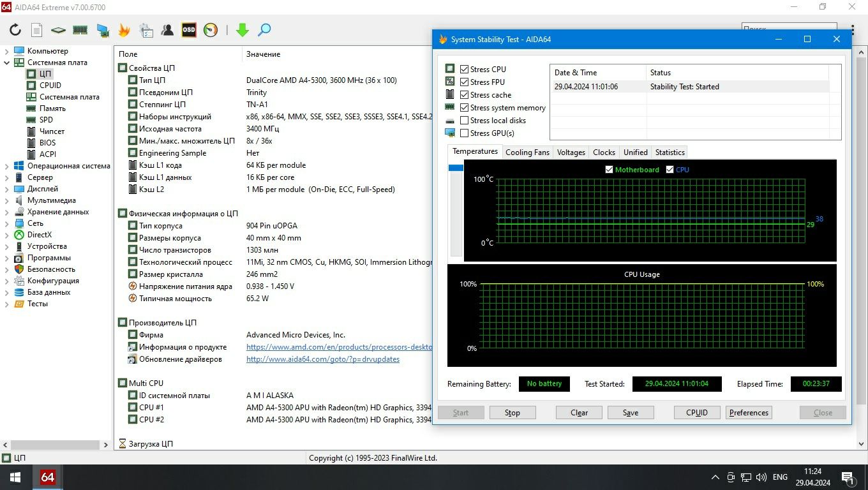Enable Stress local disks checkbox
The width and height of the screenshot is (868, 490).
click(x=464, y=121)
